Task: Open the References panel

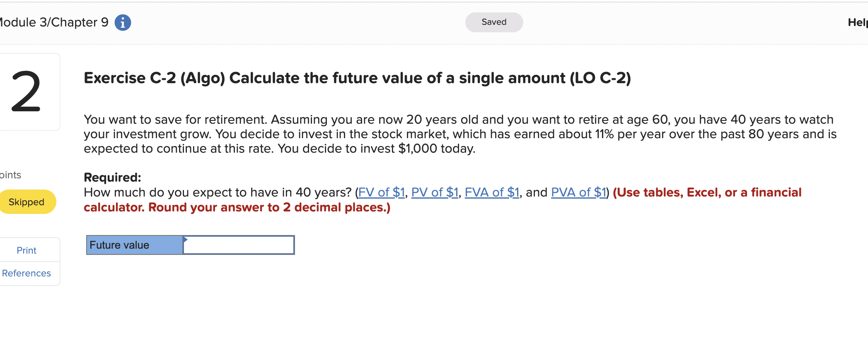Action: point(26,273)
